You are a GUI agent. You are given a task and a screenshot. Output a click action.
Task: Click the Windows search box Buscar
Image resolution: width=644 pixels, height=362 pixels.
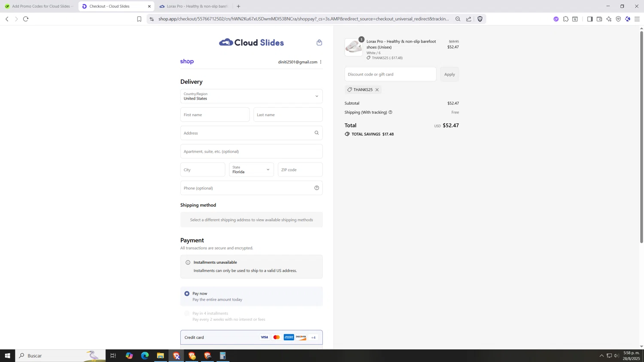coord(60,356)
